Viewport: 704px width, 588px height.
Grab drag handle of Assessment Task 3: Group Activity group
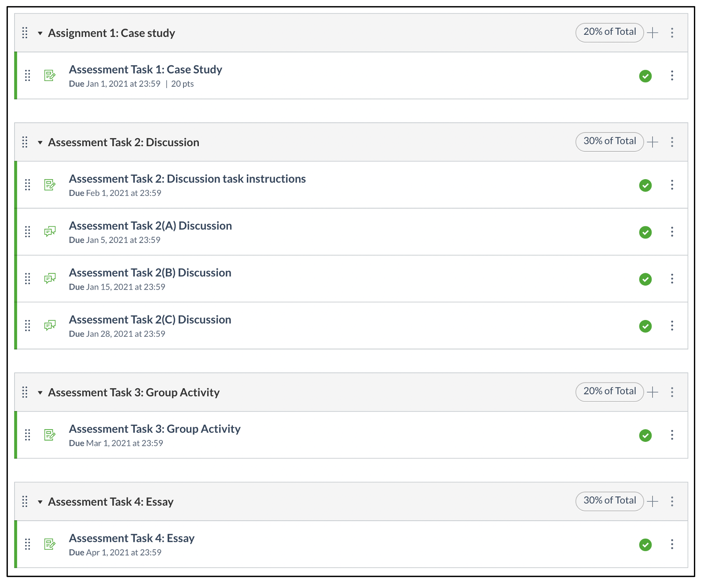[x=25, y=392]
